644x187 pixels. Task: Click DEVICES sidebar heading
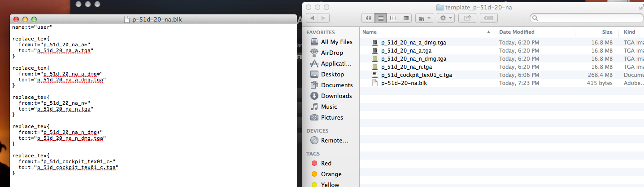point(318,131)
